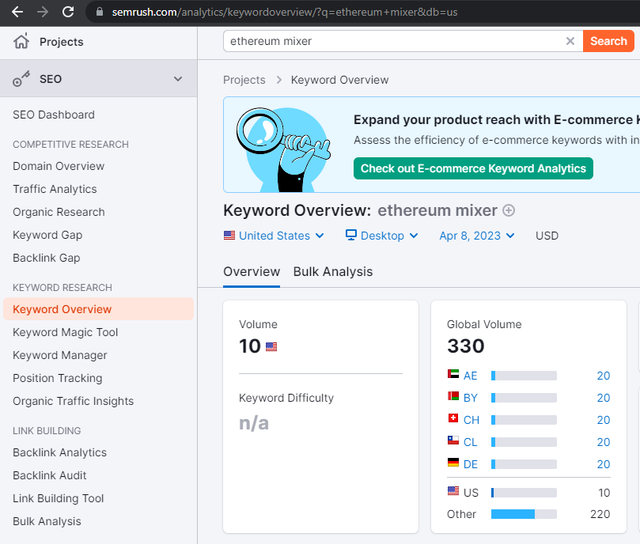Click Check out E-commerce Keyword Analytics button
The height and width of the screenshot is (544, 640).
(473, 168)
